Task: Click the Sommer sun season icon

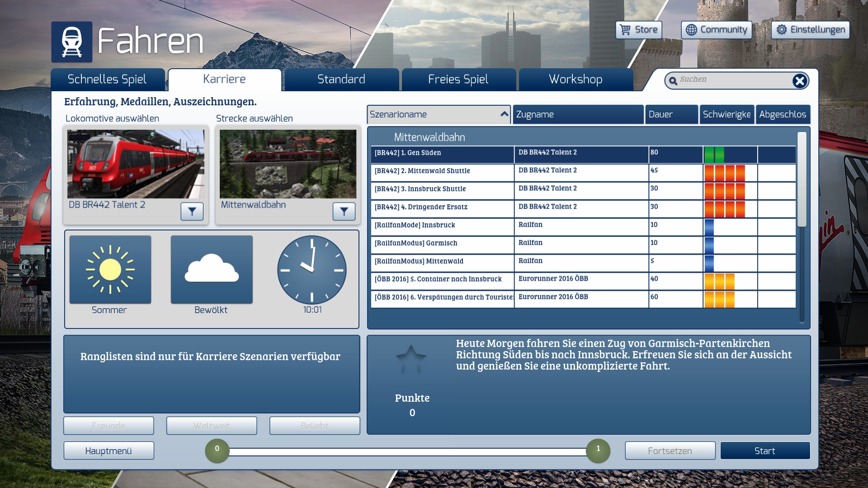Action: [x=110, y=270]
